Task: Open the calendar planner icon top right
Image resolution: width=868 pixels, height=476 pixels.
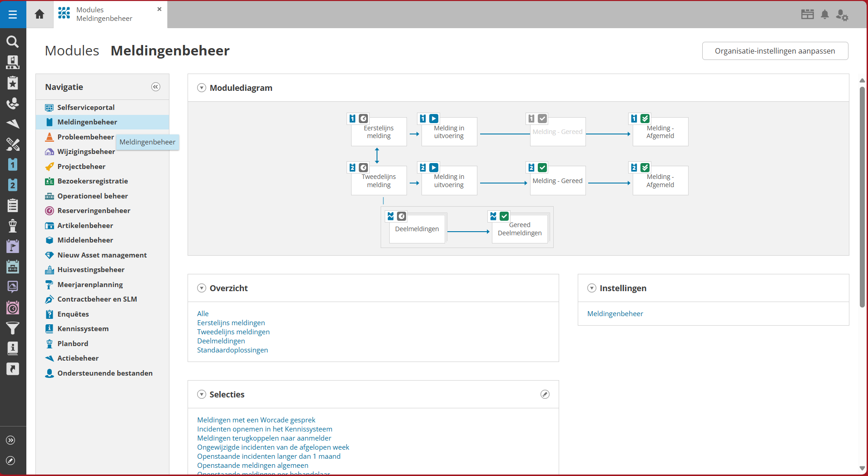Action: point(807,15)
